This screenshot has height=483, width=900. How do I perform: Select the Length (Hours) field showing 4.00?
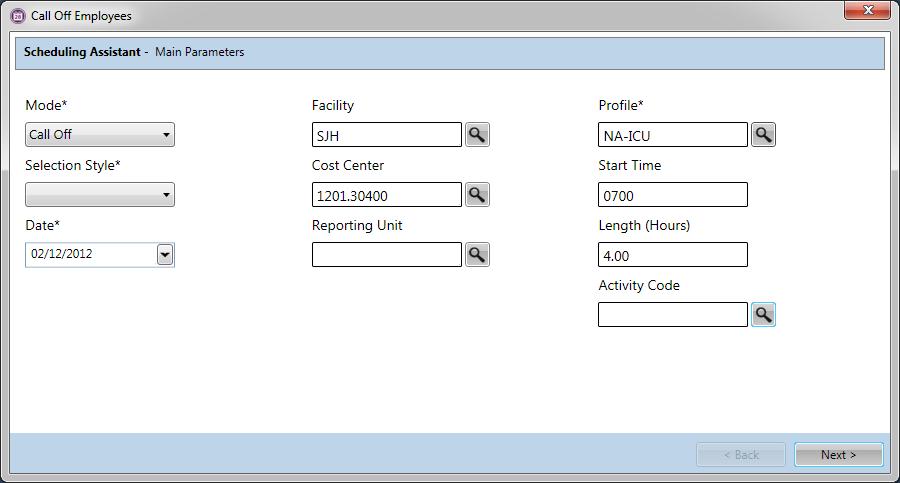[672, 255]
